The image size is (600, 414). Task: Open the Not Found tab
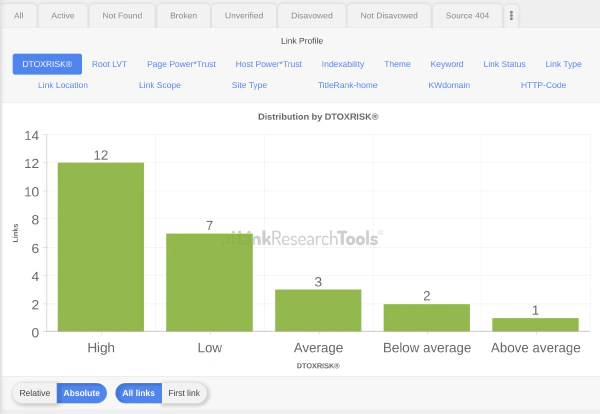tap(122, 16)
